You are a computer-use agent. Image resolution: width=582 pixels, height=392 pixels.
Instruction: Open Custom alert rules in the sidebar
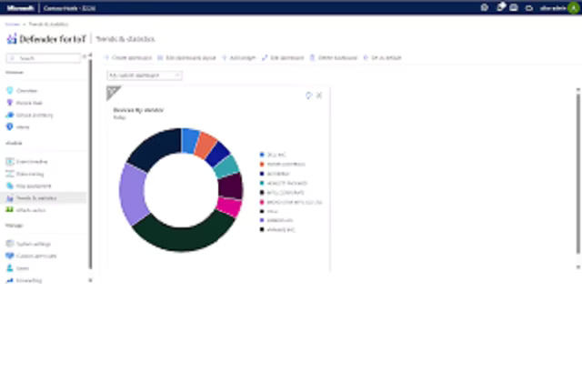(x=31, y=256)
